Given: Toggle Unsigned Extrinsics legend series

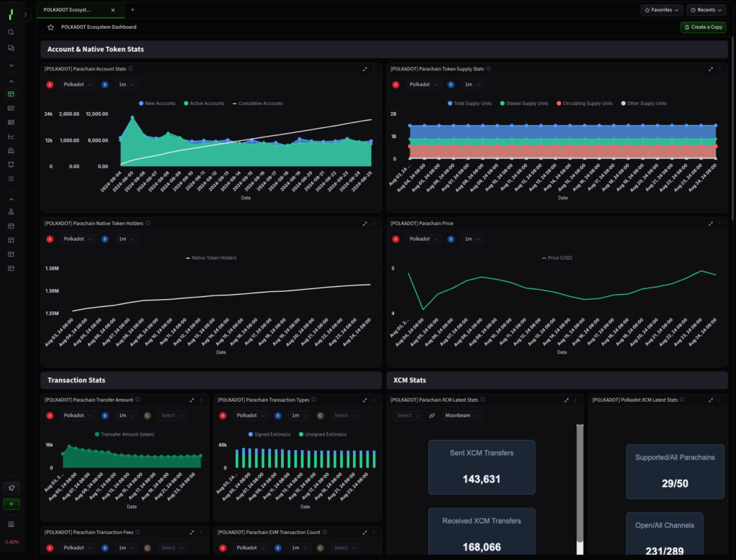Looking at the screenshot, I should 323,434.
